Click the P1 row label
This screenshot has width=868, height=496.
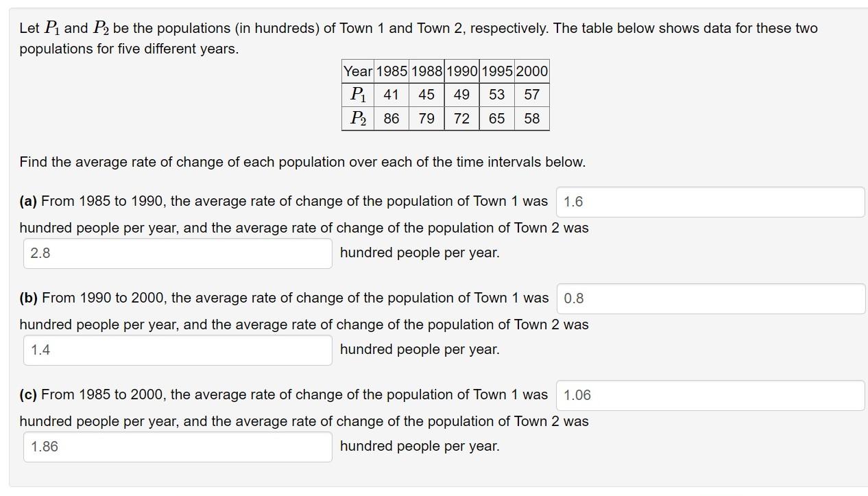[x=357, y=95]
